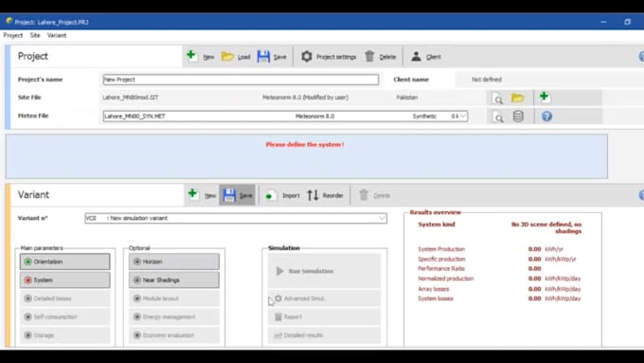Open the Project menu
Screen dimensions: 644x363
pos(12,35)
